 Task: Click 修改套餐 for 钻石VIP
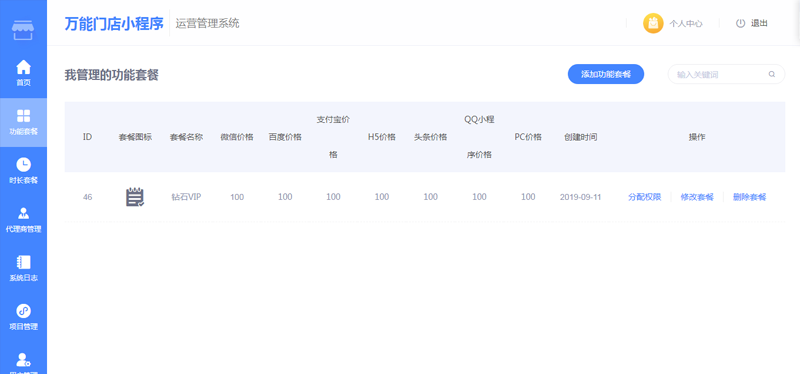point(697,197)
